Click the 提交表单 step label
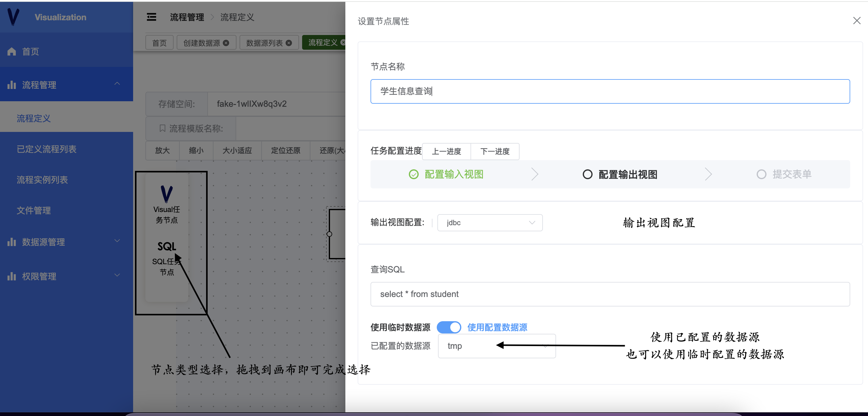This screenshot has height=416, width=868. [792, 174]
